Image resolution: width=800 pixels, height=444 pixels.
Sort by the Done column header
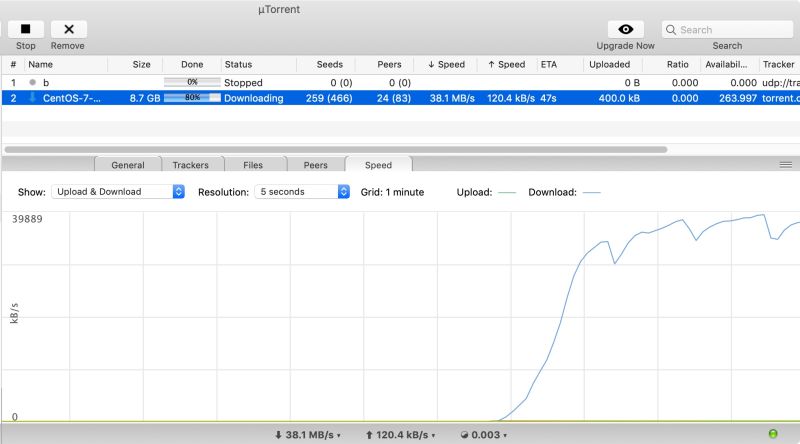(192, 64)
